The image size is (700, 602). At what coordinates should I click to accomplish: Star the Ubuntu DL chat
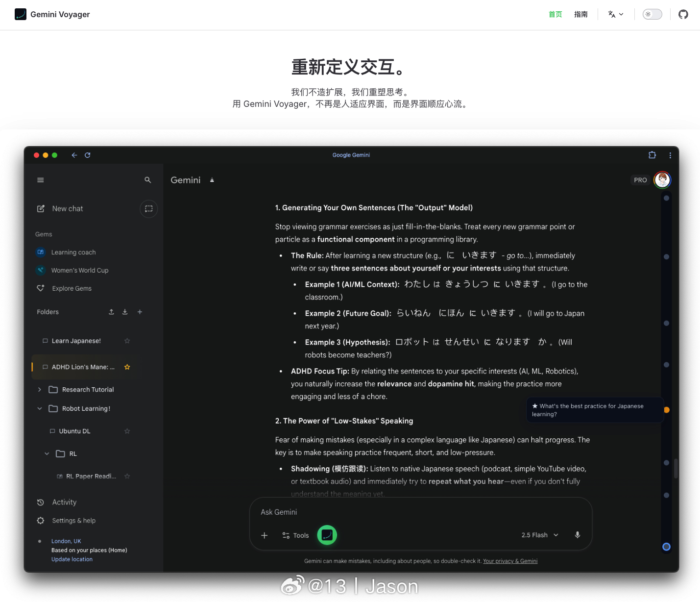tap(127, 431)
